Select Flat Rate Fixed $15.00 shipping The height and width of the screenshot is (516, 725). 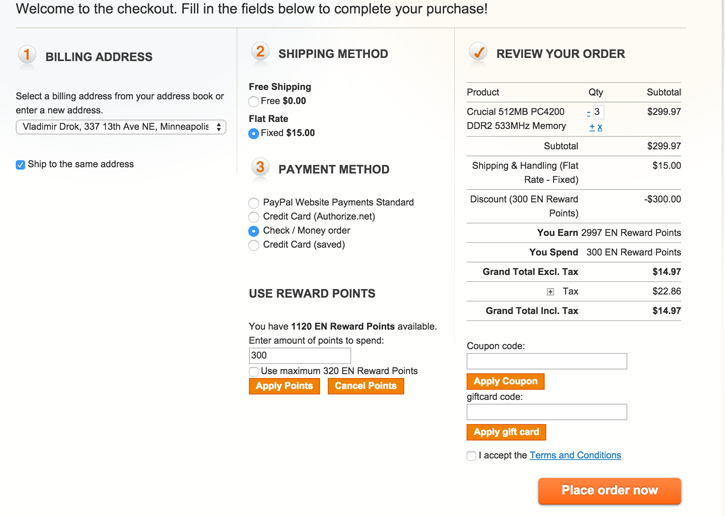[x=254, y=133]
